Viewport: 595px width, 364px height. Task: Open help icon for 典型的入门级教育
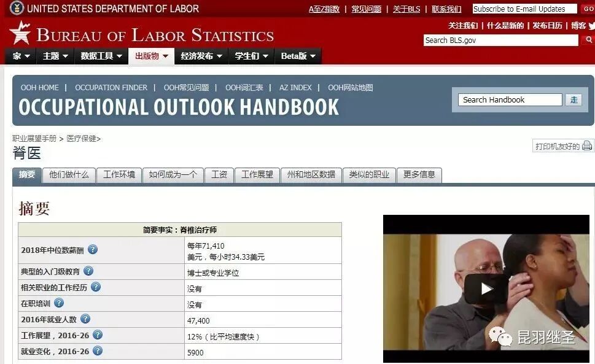pyautogui.click(x=88, y=271)
